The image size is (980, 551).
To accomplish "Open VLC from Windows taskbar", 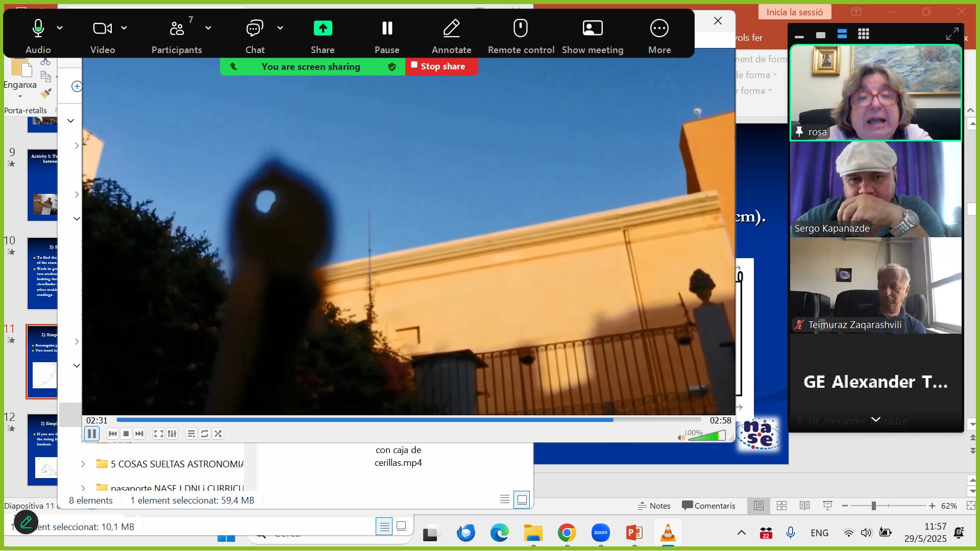I will [668, 533].
